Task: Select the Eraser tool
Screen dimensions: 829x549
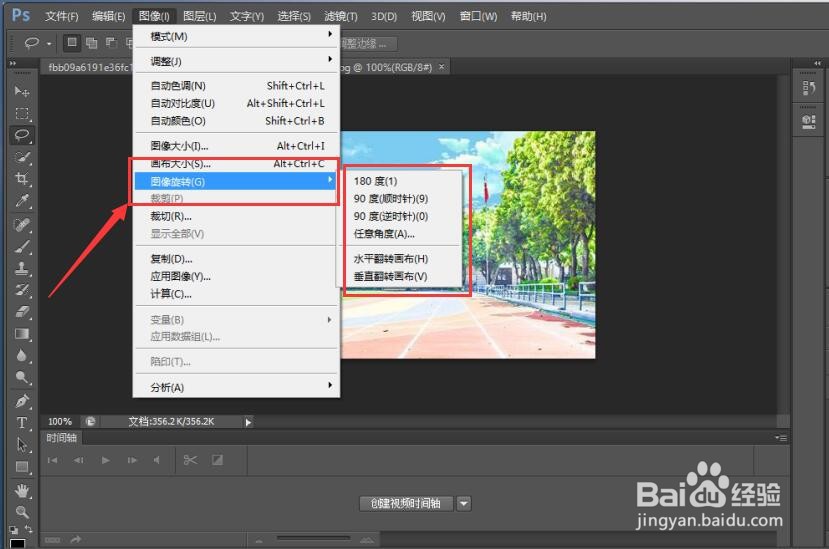Action: pyautogui.click(x=22, y=312)
